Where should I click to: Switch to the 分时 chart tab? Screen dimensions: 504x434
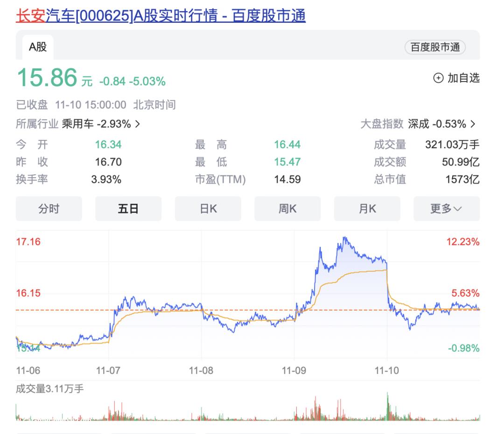pos(49,209)
